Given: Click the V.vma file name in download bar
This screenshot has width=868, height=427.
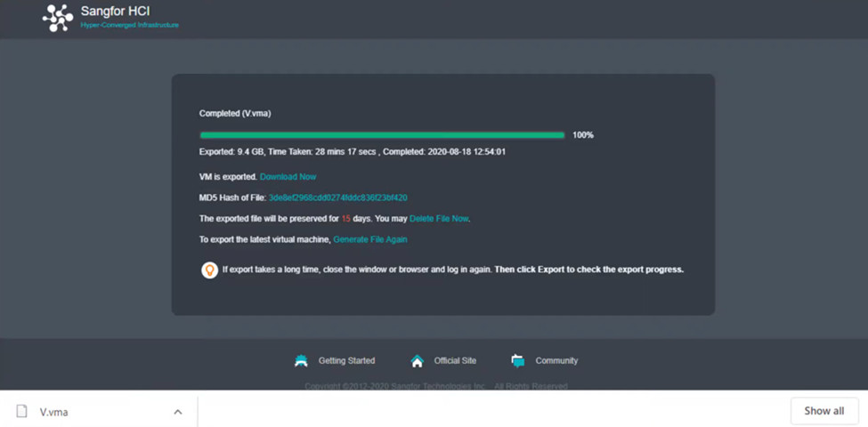Looking at the screenshot, I should (53, 412).
